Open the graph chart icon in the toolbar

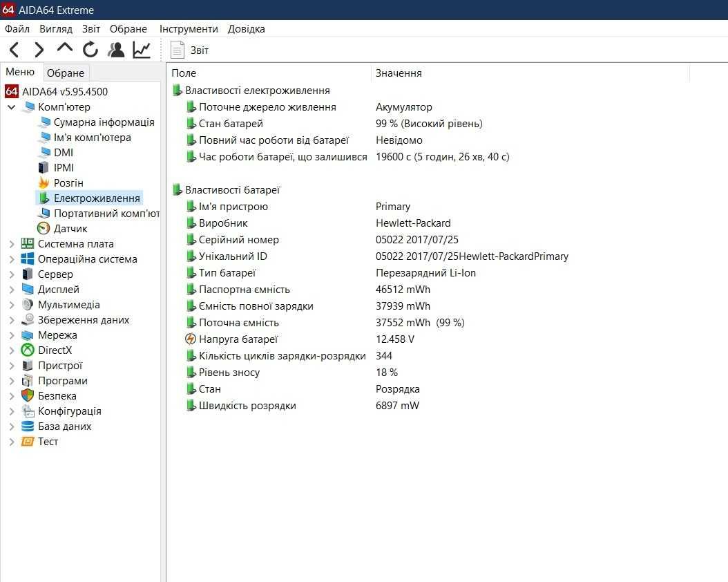point(142,50)
